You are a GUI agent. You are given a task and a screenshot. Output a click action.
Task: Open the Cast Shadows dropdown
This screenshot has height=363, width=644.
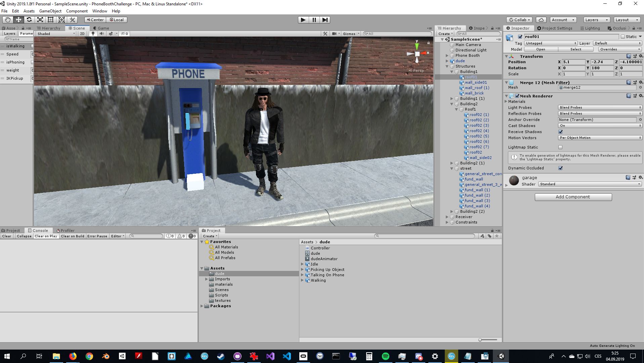(600, 126)
